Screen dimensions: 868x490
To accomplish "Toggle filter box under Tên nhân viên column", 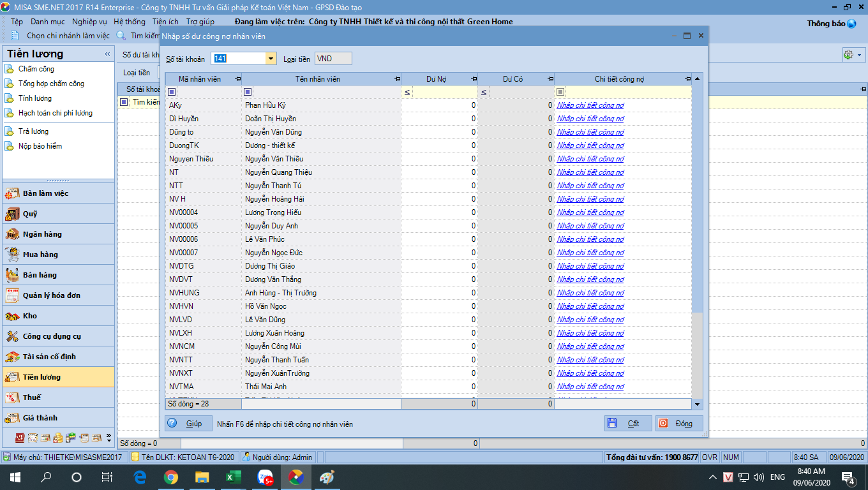I will [248, 92].
